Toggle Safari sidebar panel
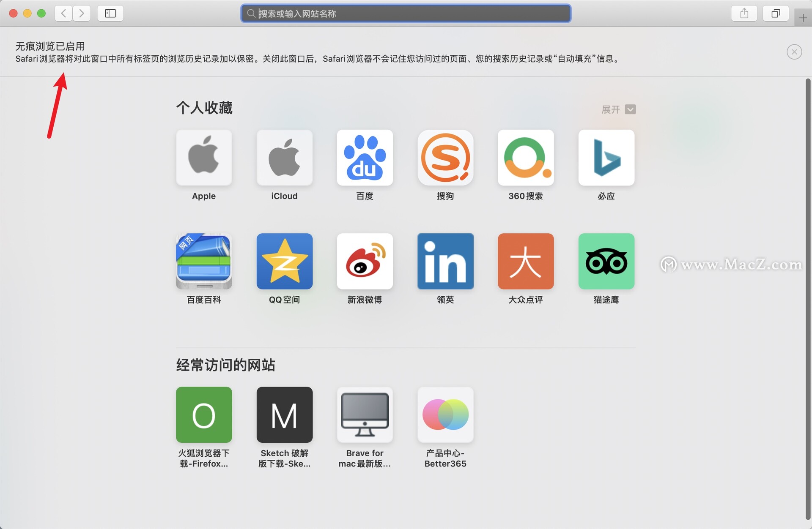This screenshot has height=529, width=812. [x=110, y=13]
